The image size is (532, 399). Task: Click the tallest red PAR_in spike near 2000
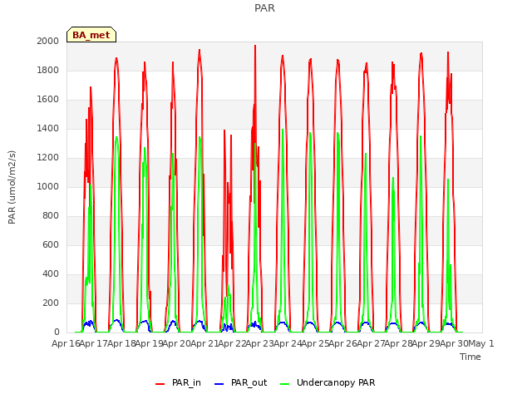pyautogui.click(x=255, y=47)
